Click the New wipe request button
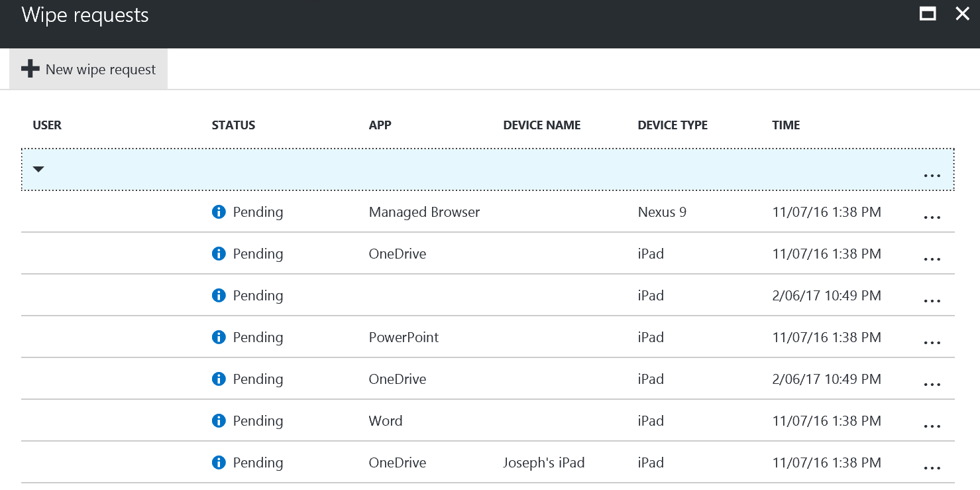 coord(88,68)
